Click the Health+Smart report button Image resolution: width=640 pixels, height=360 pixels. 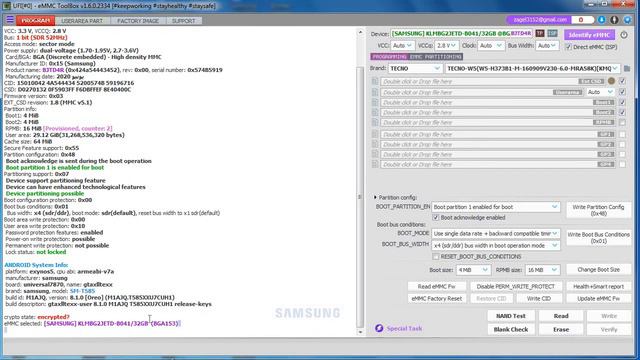598,287
